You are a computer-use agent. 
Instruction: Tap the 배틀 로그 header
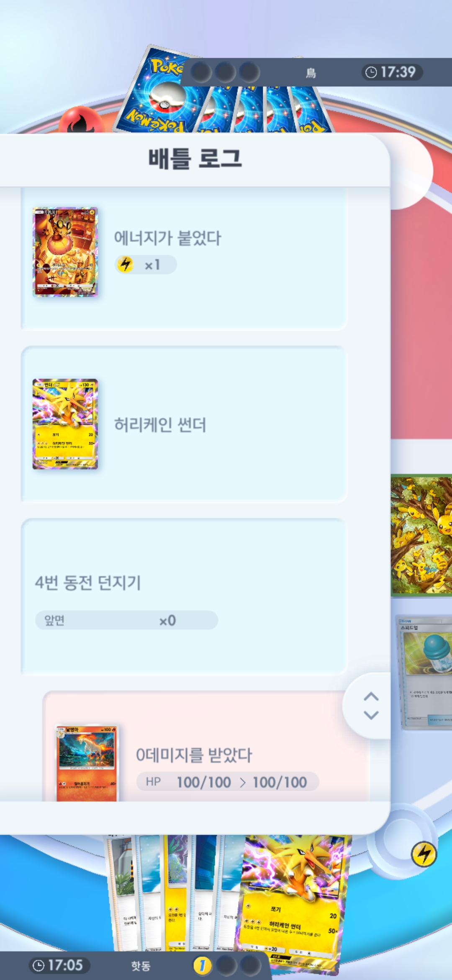point(195,159)
